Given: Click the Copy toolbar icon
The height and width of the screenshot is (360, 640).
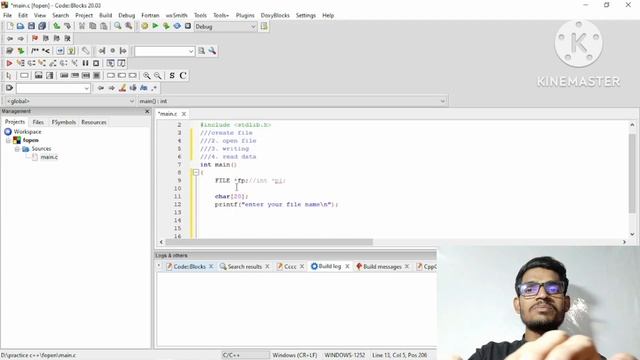Looking at the screenshot, I should coord(93,26).
